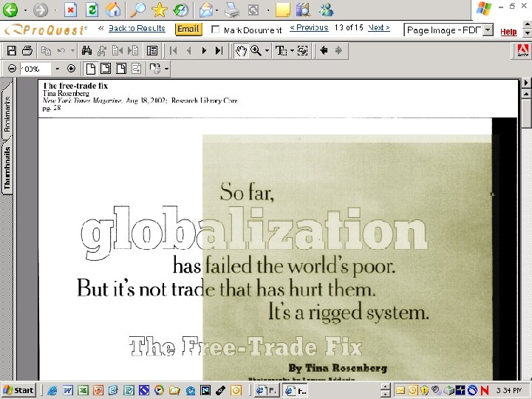
Task: Click the taskbar clock showing 3:34 PM
Action: click(509, 391)
